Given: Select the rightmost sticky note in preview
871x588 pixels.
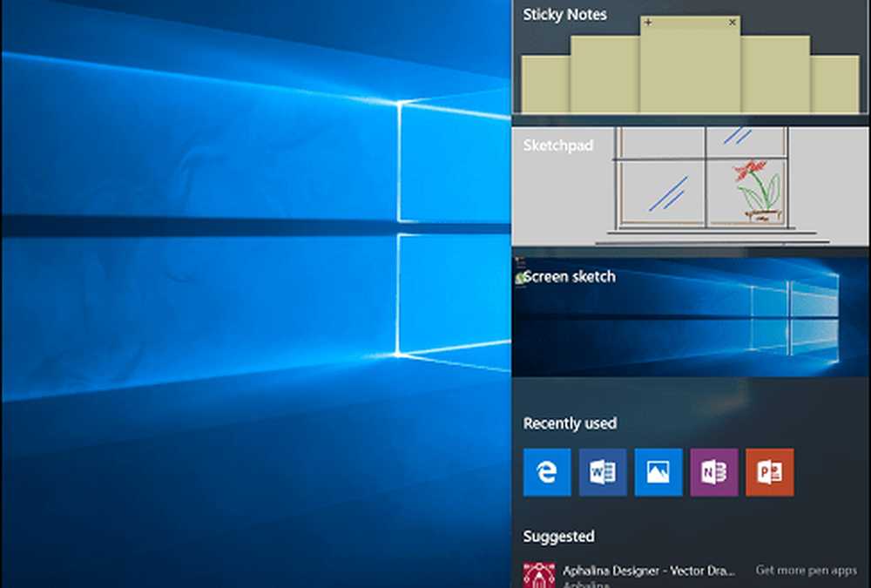Looking at the screenshot, I should pyautogui.click(x=836, y=84).
